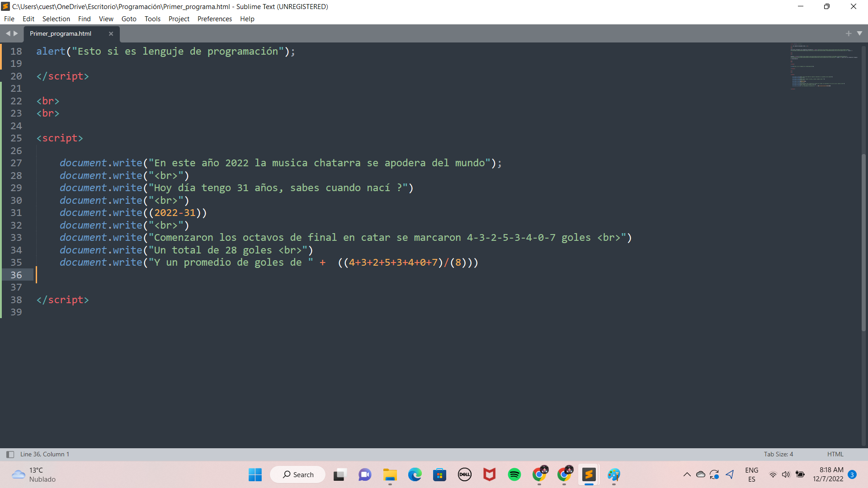Viewport: 868px width, 488px height.
Task: Click the vertical scrollbar in the editor
Action: click(x=863, y=242)
